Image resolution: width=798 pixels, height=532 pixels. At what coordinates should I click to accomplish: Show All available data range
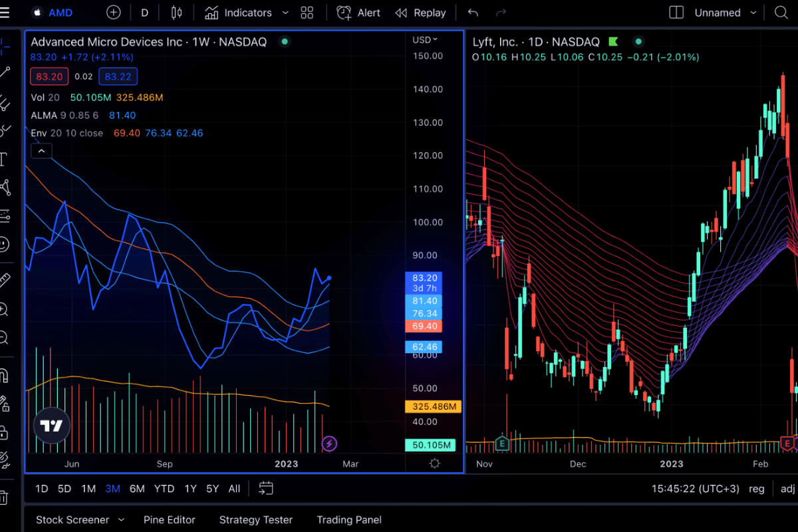pos(234,489)
